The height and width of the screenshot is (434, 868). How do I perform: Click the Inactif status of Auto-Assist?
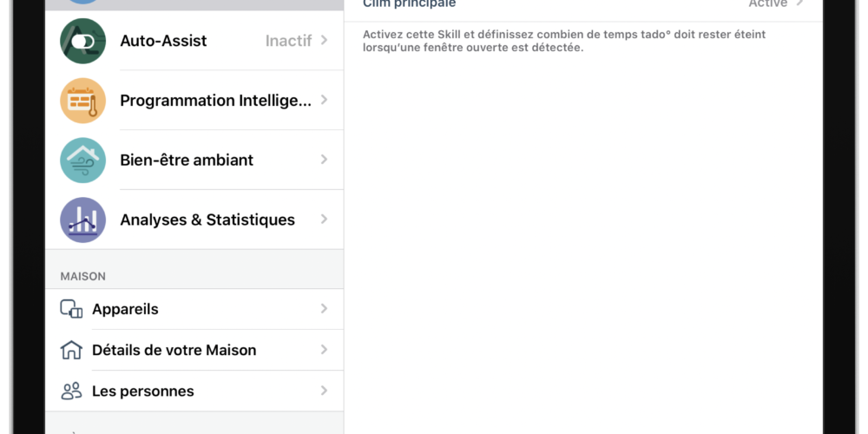288,41
